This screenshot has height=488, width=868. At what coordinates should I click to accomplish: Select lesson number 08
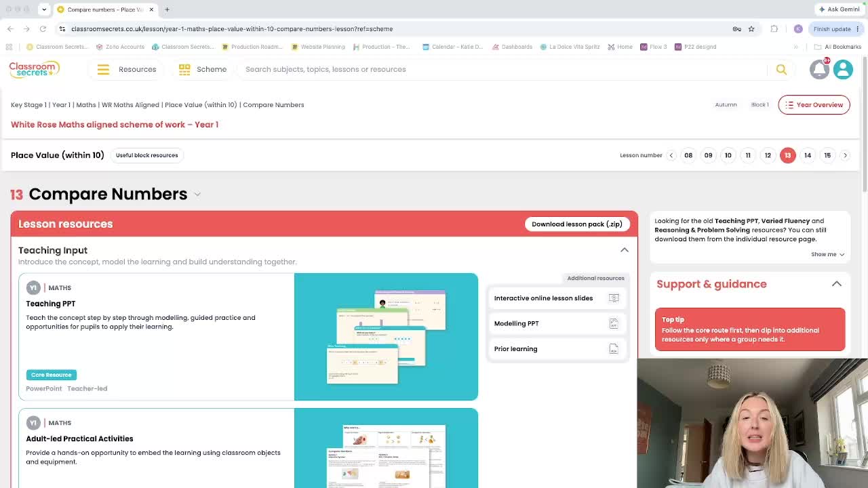coord(688,155)
